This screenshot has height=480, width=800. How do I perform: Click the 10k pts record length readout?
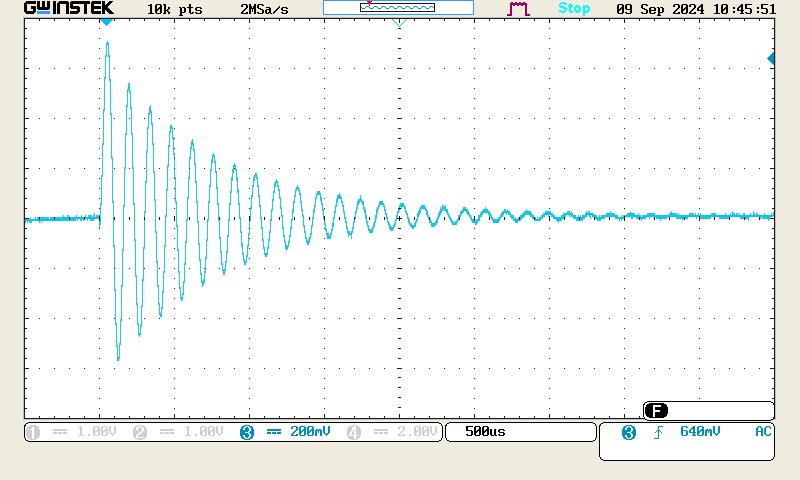click(175, 8)
